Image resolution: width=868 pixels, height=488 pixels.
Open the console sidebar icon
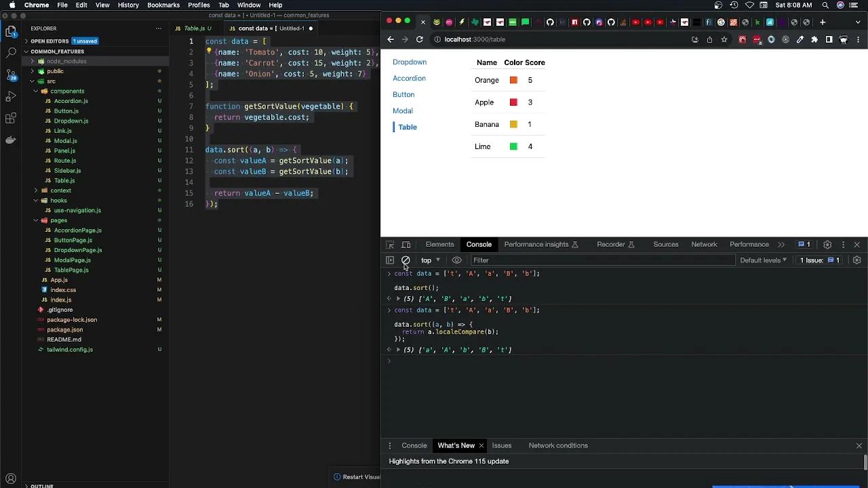tap(390, 260)
